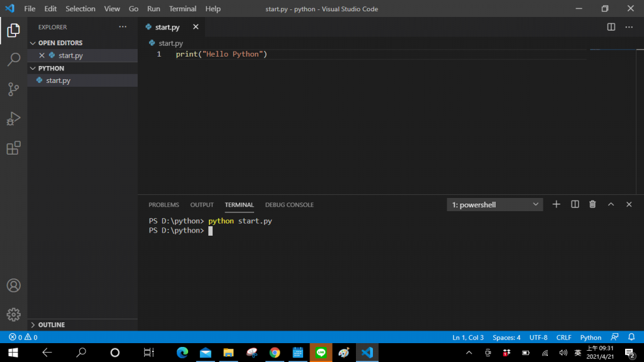Open the Windows Action Center notifications
This screenshot has height=362, width=644.
point(630,353)
